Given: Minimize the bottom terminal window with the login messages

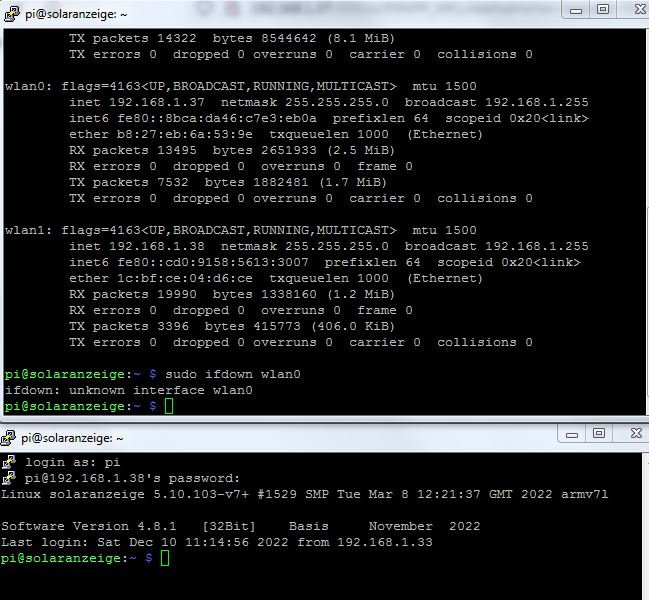Looking at the screenshot, I should (x=574, y=433).
